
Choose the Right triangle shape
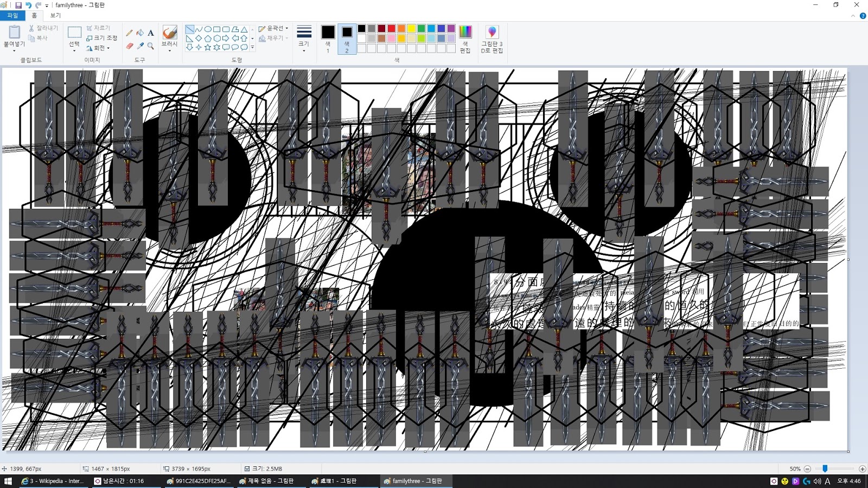pos(189,38)
